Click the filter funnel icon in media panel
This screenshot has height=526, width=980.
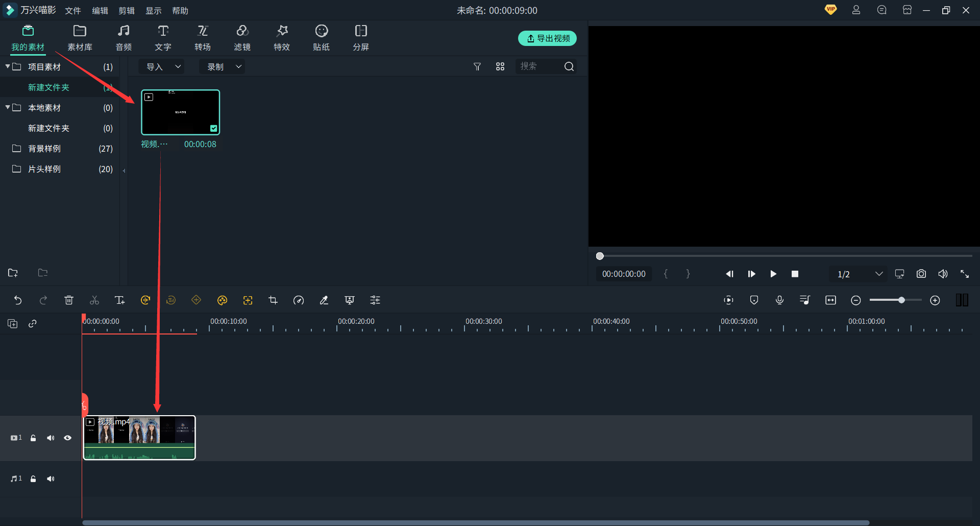(477, 67)
